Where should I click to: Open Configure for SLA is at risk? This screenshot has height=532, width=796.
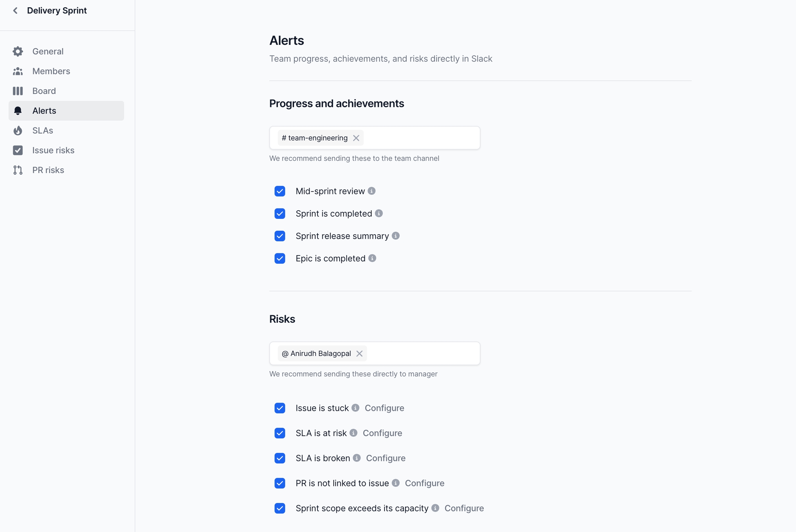click(382, 433)
